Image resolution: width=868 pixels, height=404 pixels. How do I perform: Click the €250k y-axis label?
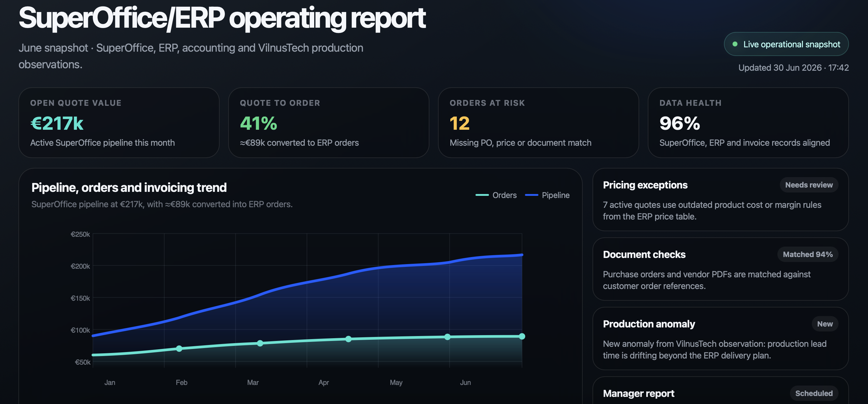point(80,234)
